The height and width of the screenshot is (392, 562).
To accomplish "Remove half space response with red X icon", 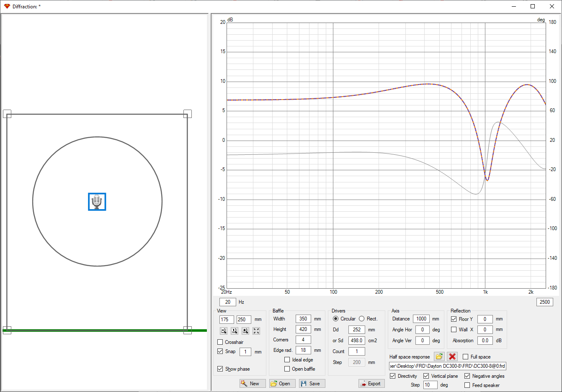I will coord(452,356).
